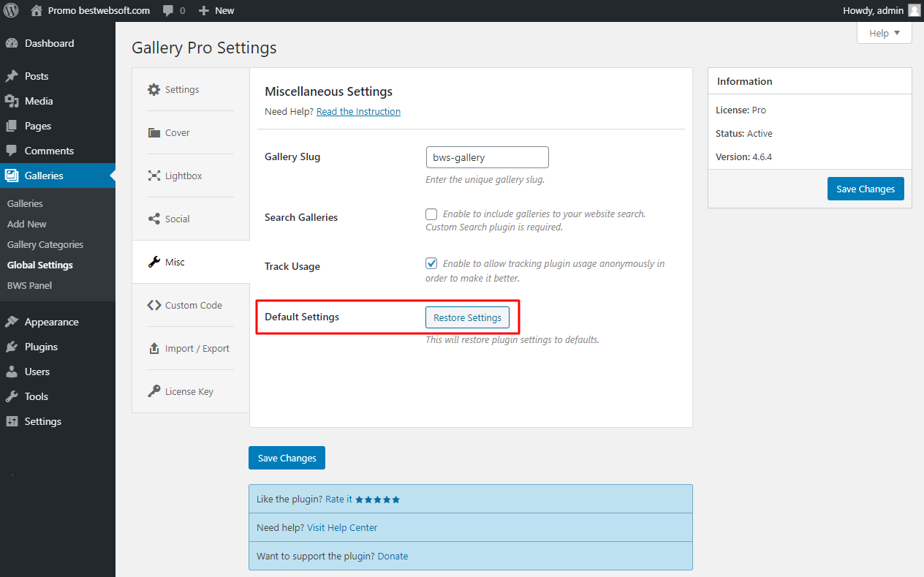Open the Import / Export tab

[190, 348]
